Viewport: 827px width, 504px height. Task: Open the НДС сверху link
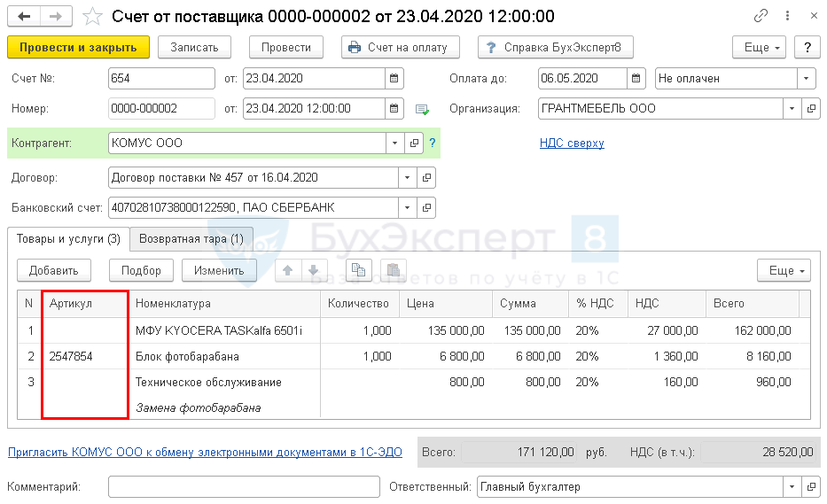click(x=572, y=143)
